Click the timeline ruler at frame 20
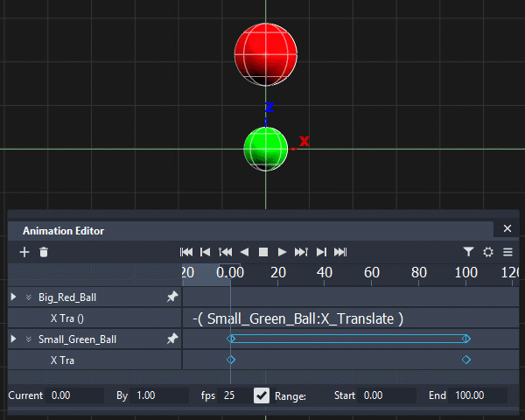The height and width of the screenshot is (420, 525). [x=278, y=273]
